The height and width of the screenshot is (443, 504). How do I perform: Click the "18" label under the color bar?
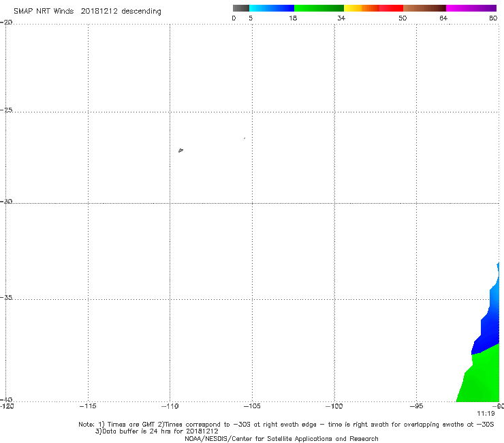point(293,18)
